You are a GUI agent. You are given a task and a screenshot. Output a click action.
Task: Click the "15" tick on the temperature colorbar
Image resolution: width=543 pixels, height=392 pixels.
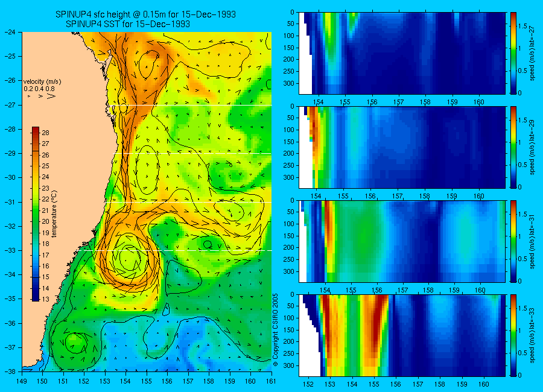[x=46, y=277]
